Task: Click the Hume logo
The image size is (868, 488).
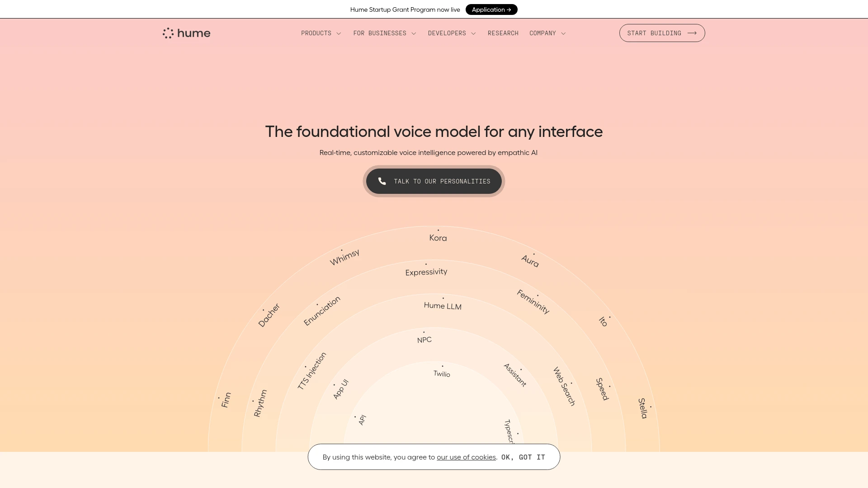Action: click(x=186, y=33)
